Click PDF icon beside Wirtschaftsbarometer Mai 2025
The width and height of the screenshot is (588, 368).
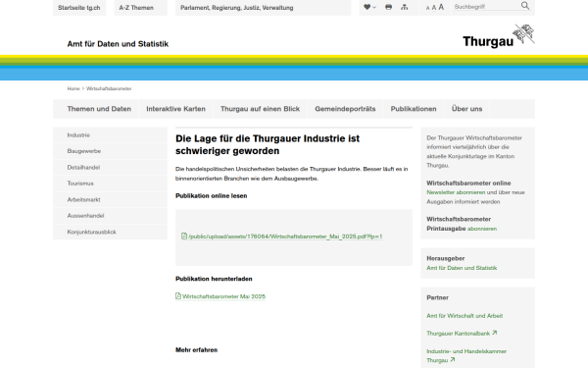click(178, 296)
